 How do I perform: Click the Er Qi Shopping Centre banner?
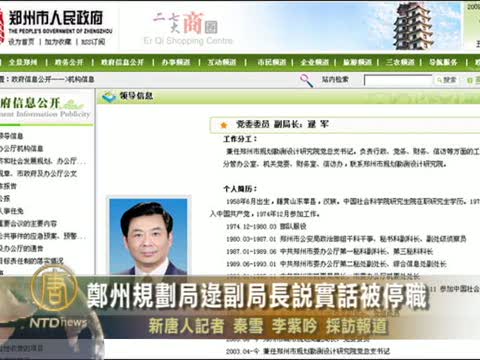tap(188, 28)
